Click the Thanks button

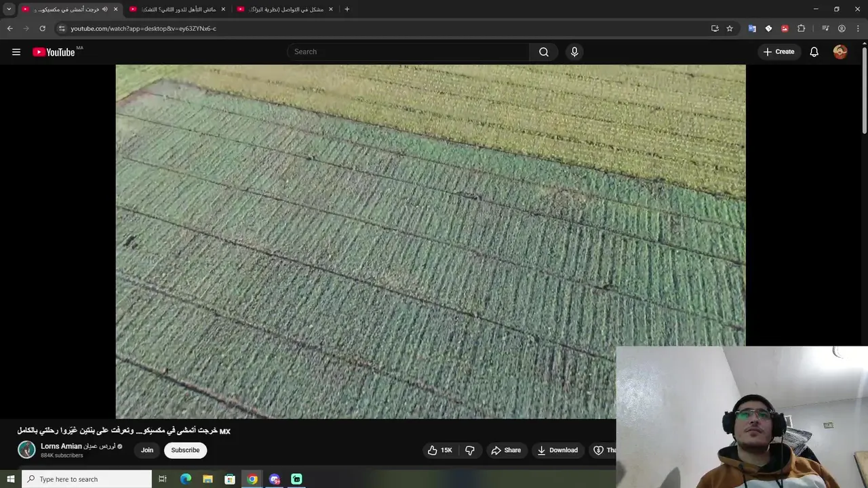604,450
